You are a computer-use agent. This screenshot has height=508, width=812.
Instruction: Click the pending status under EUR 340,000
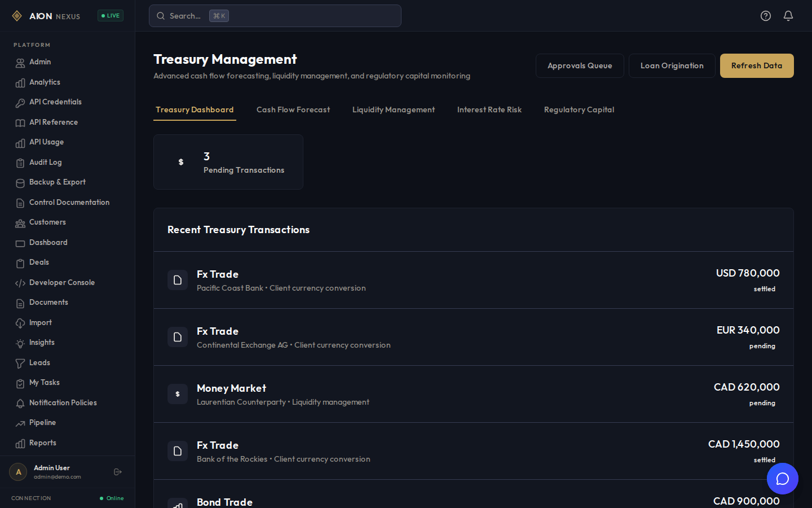click(762, 346)
